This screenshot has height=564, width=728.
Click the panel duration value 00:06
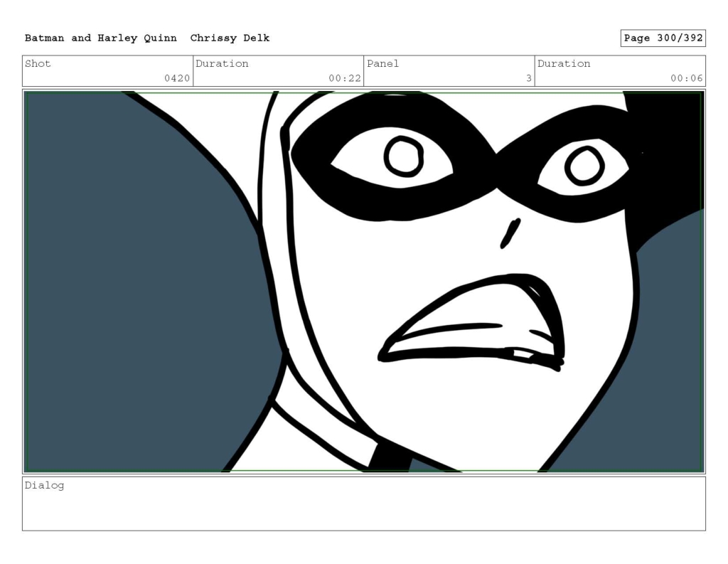pyautogui.click(x=686, y=78)
